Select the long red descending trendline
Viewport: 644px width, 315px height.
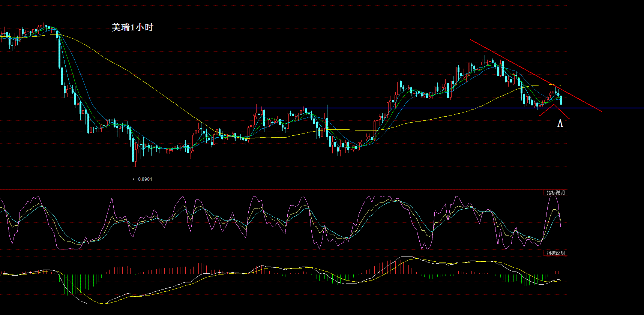[x=536, y=75]
